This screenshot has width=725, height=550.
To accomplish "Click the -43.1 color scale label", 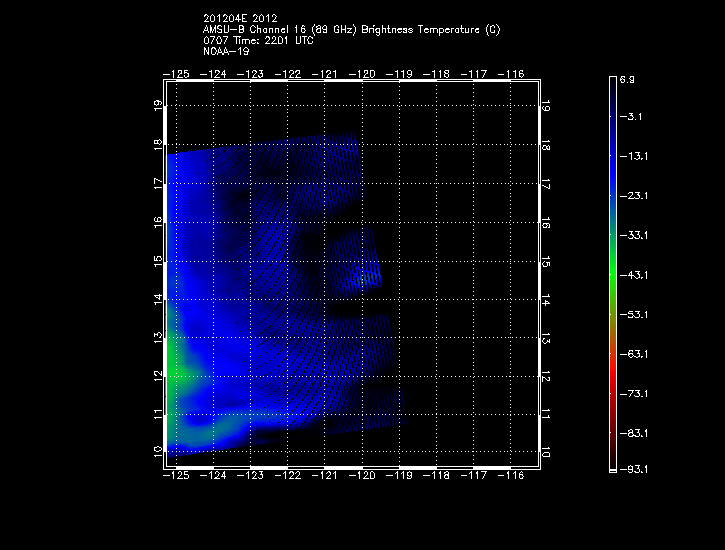I will click(x=633, y=275).
